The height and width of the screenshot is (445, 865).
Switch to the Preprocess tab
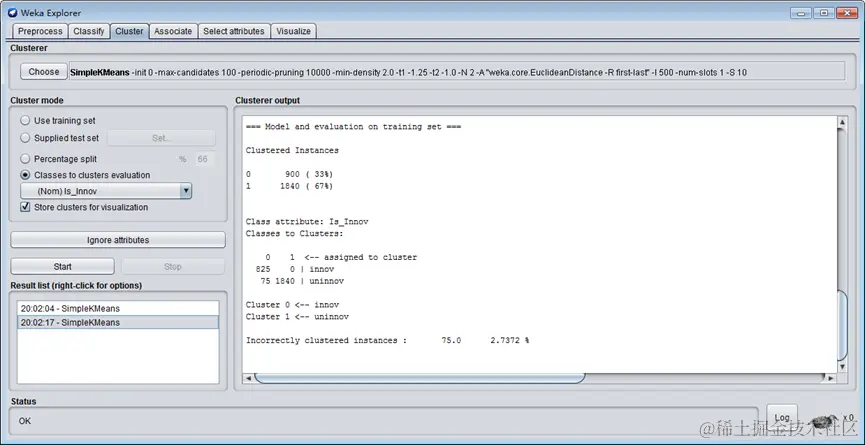pos(40,31)
